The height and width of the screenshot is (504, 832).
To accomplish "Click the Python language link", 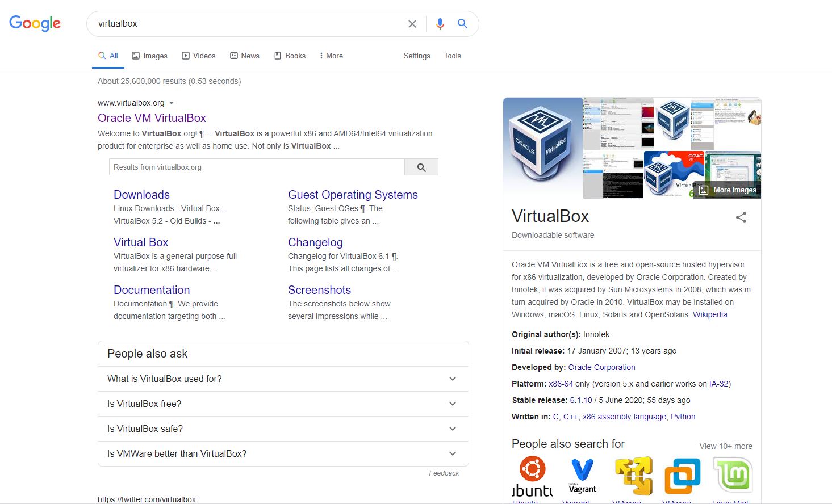I will (683, 417).
